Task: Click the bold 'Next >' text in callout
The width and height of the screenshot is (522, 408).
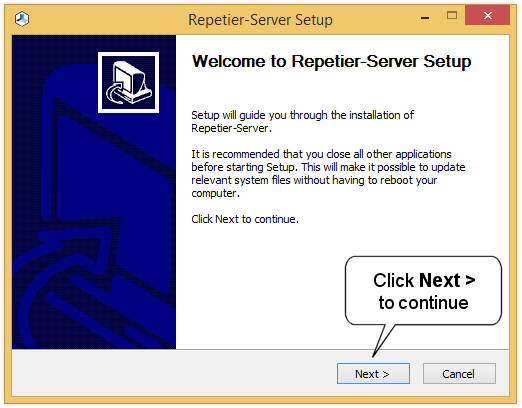Action: click(x=447, y=280)
